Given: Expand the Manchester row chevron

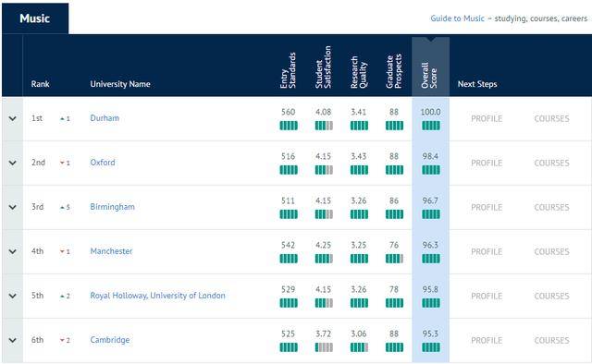Looking at the screenshot, I should [12, 251].
